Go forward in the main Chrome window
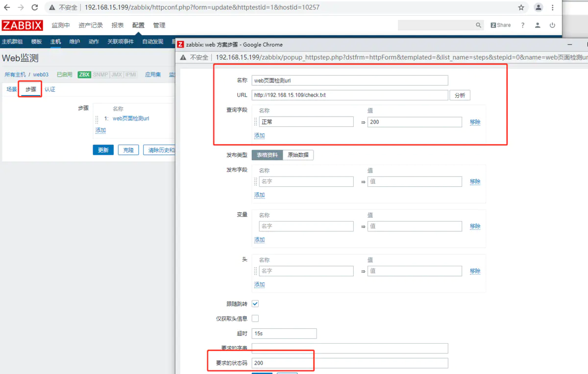The height and width of the screenshot is (374, 588). (x=21, y=7)
